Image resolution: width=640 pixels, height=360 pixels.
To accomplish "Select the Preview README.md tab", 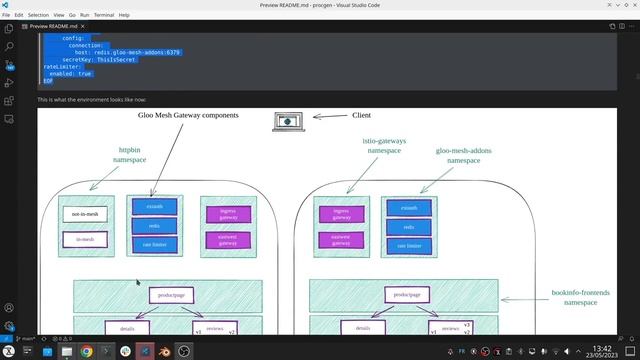I will (53, 26).
